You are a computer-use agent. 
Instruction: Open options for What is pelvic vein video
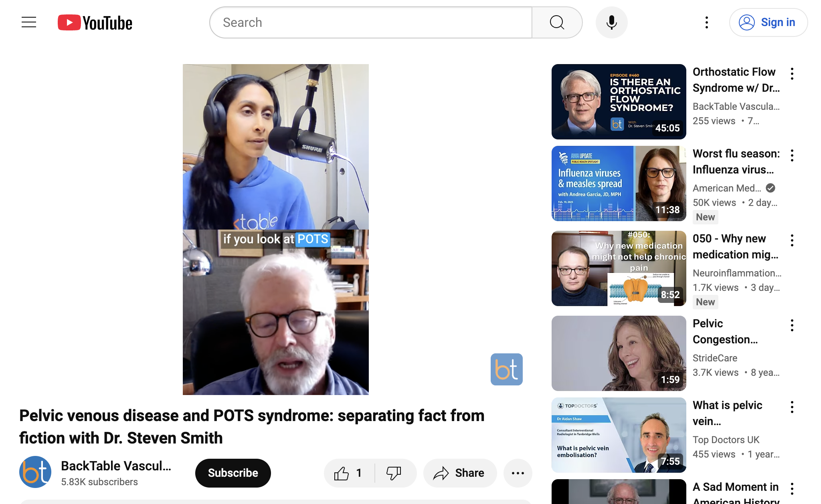click(792, 407)
